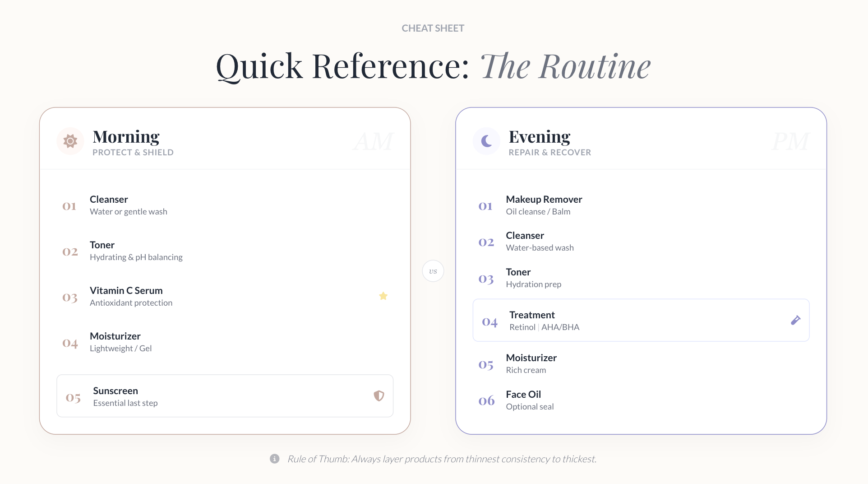Click the info icon before the Rule of Thumb
The height and width of the screenshot is (484, 868).
coord(274,459)
